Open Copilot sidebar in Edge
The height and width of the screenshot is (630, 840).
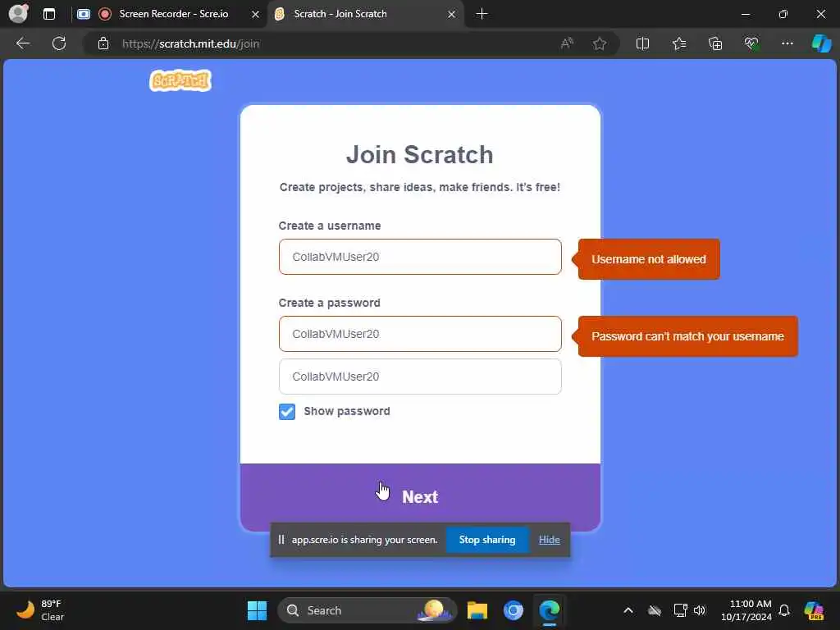tap(821, 43)
